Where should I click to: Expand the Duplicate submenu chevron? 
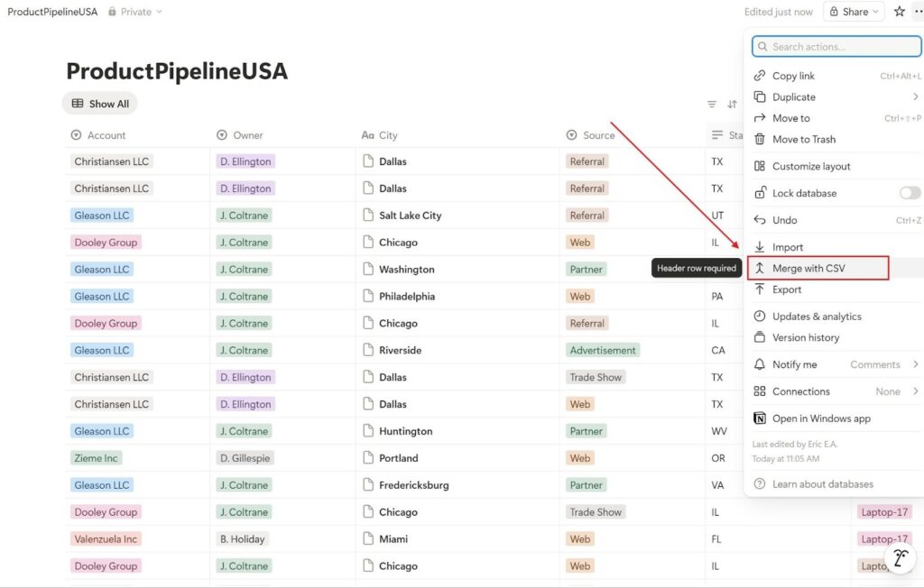(914, 96)
